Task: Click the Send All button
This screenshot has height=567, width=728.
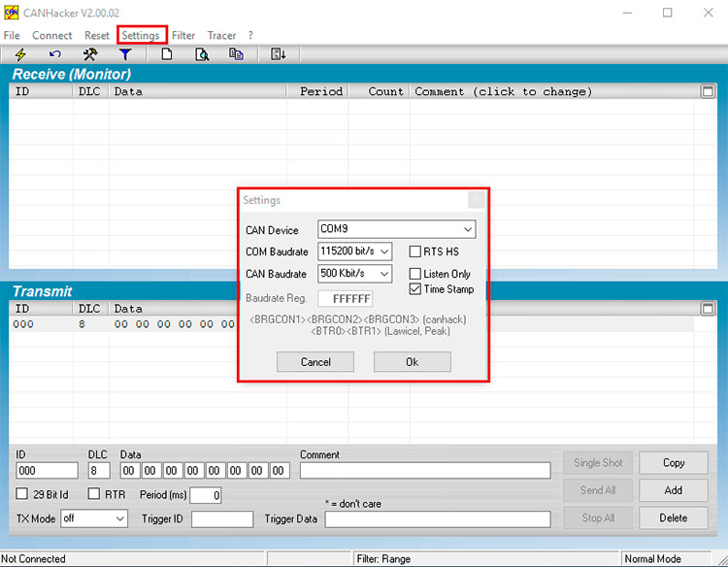Action: tap(598, 490)
